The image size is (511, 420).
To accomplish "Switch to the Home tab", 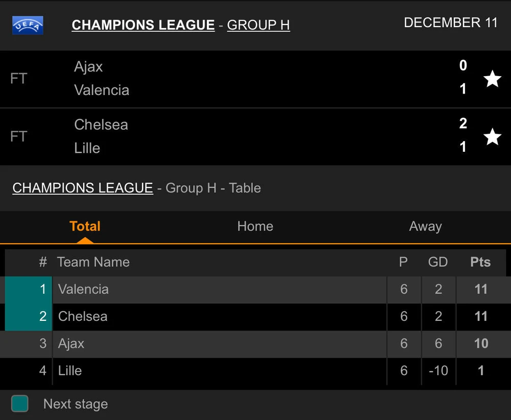I will (255, 226).
